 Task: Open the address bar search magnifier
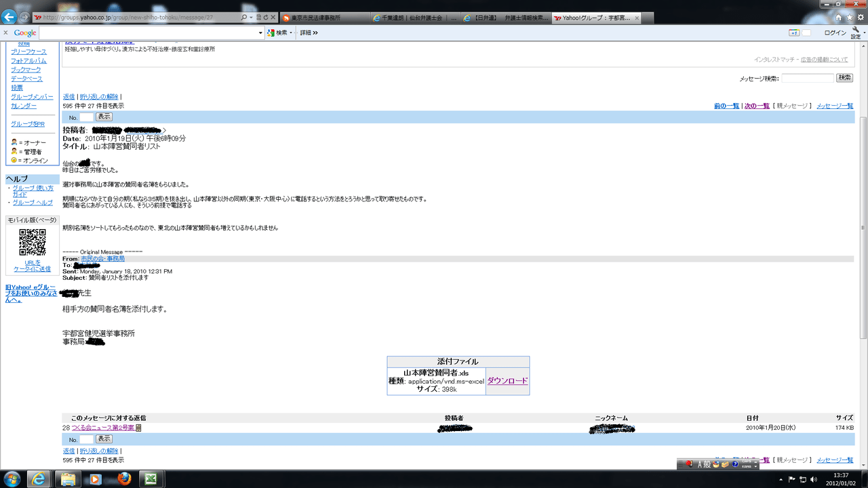click(x=244, y=17)
